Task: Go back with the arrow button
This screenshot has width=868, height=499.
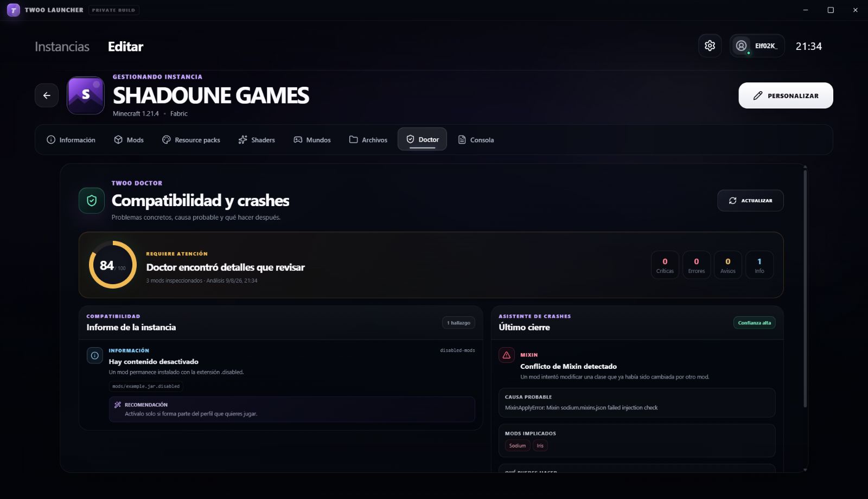Action: pyautogui.click(x=47, y=95)
